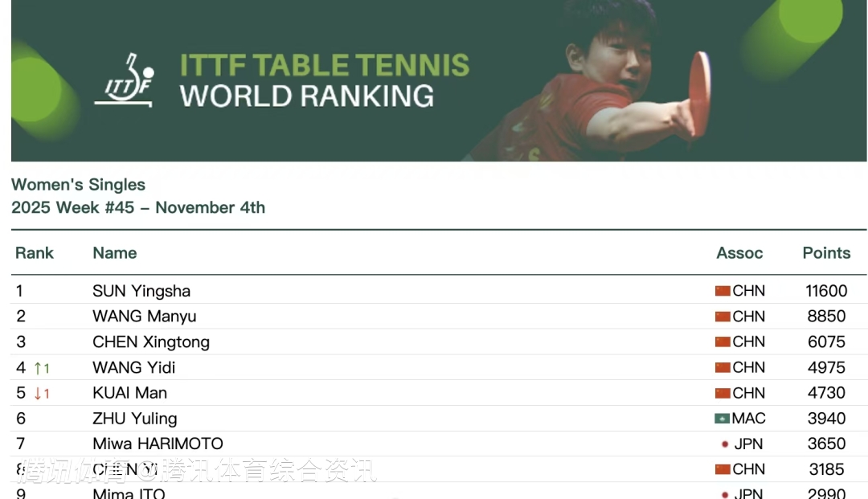The width and height of the screenshot is (868, 499).
Task: Sort by the Rank column header
Action: 35,253
